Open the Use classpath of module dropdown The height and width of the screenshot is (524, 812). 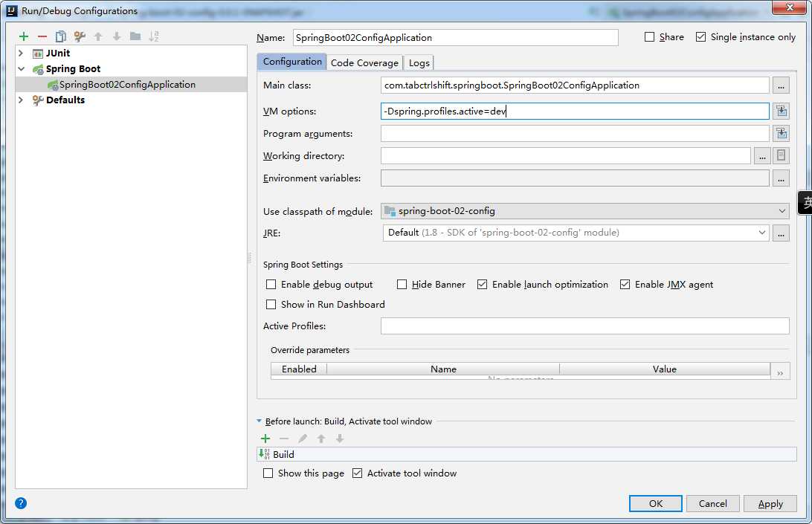(x=584, y=211)
